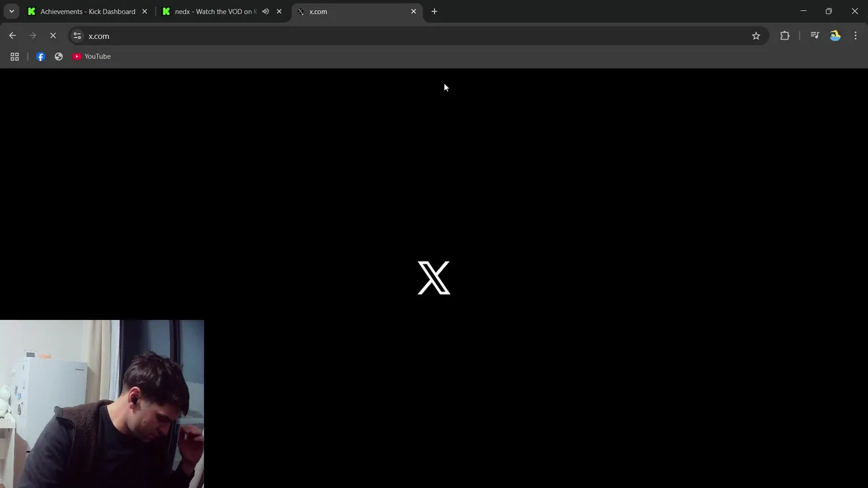Click the X logo in page center

(434, 278)
